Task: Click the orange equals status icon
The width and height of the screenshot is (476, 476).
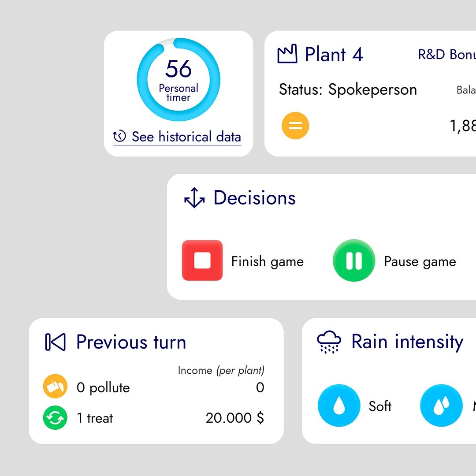Action: [295, 125]
